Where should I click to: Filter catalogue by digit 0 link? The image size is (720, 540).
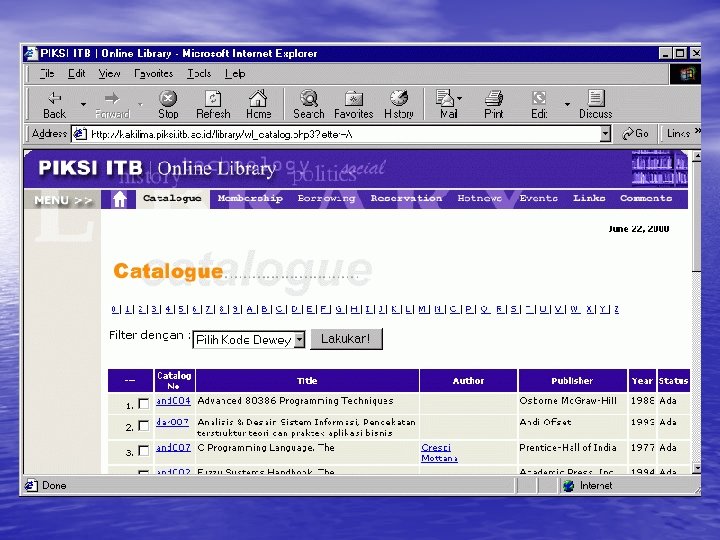coord(114,309)
